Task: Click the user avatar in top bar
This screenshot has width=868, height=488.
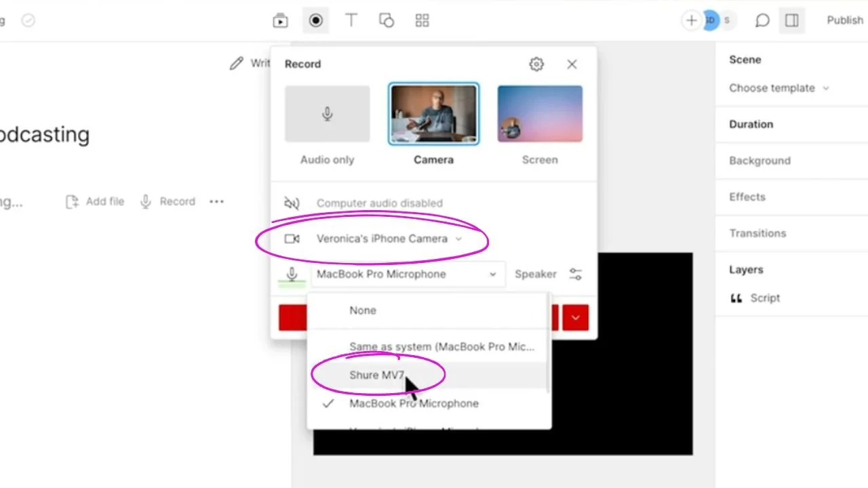Action: (x=709, y=20)
